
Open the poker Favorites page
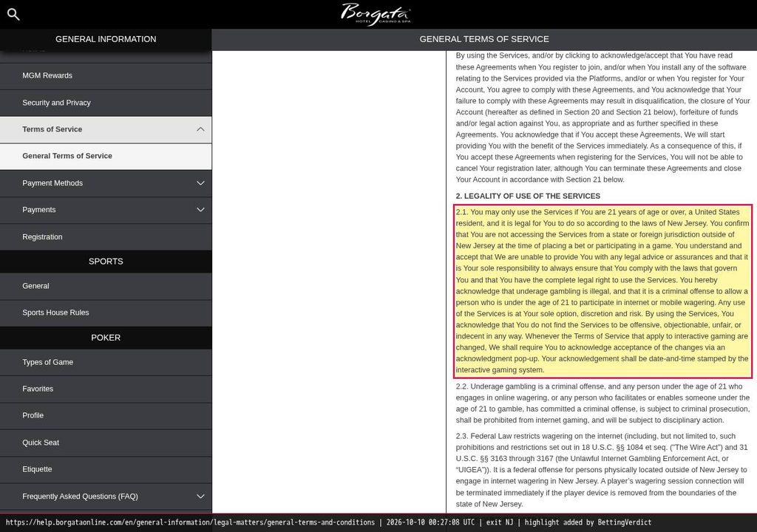106,389
